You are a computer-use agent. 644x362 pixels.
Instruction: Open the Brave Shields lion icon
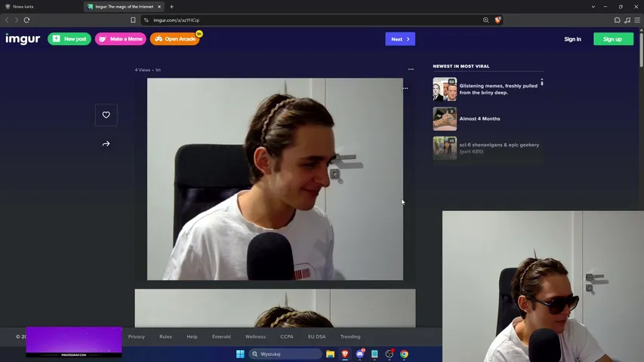(x=498, y=20)
